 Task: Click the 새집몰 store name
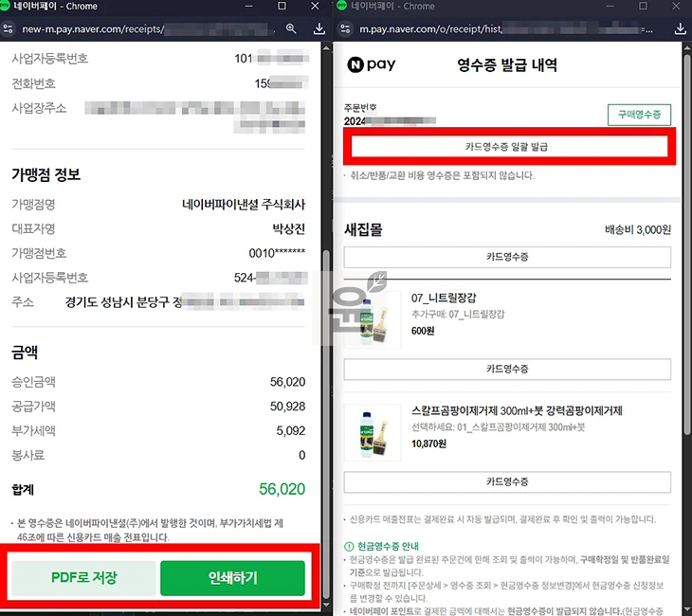(x=363, y=229)
